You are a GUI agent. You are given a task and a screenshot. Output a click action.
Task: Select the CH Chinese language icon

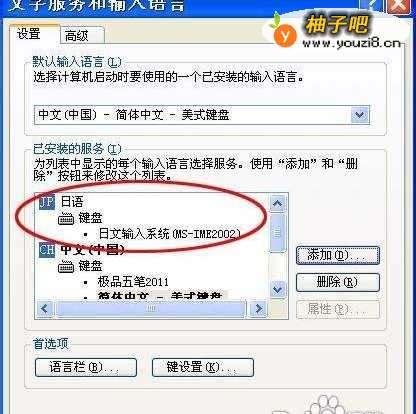[47, 249]
